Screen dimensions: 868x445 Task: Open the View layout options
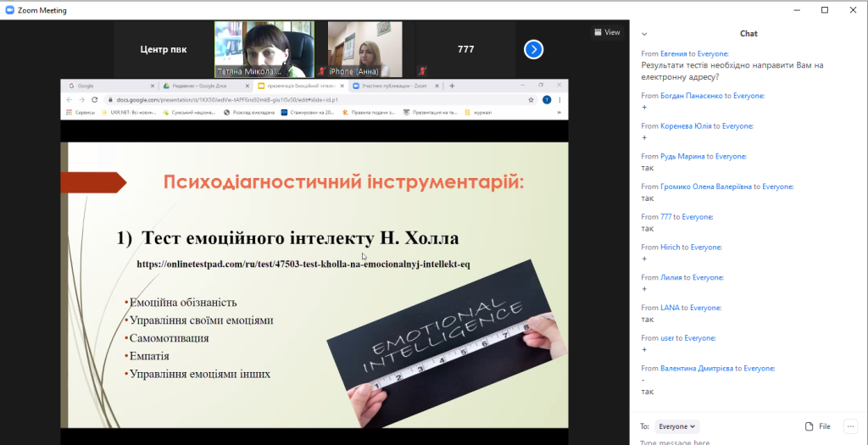coord(607,32)
